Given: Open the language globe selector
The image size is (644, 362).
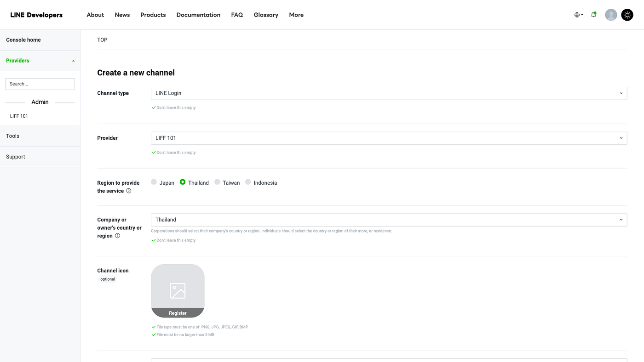Looking at the screenshot, I should pyautogui.click(x=579, y=15).
